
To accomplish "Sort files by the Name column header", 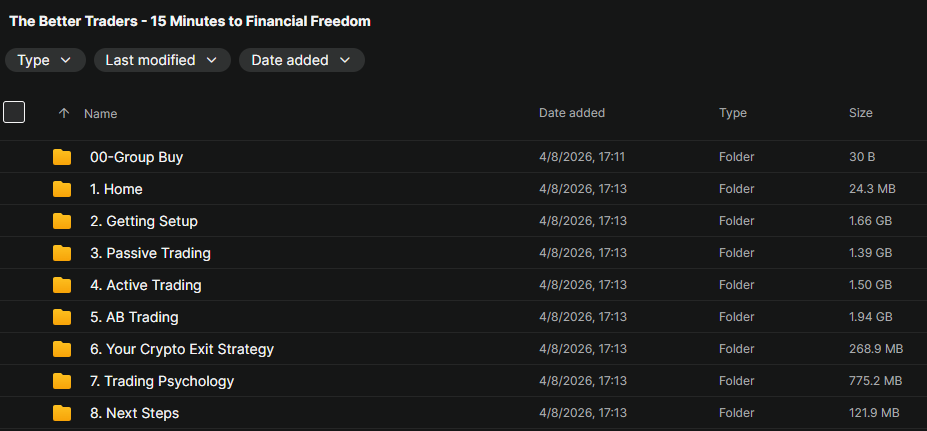I will [x=101, y=114].
